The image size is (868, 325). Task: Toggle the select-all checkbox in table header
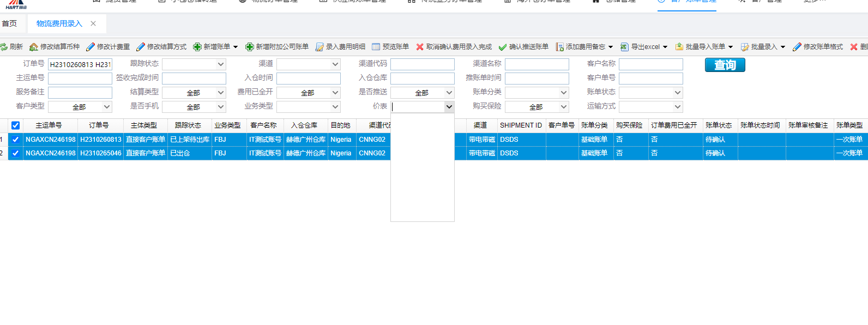point(16,125)
